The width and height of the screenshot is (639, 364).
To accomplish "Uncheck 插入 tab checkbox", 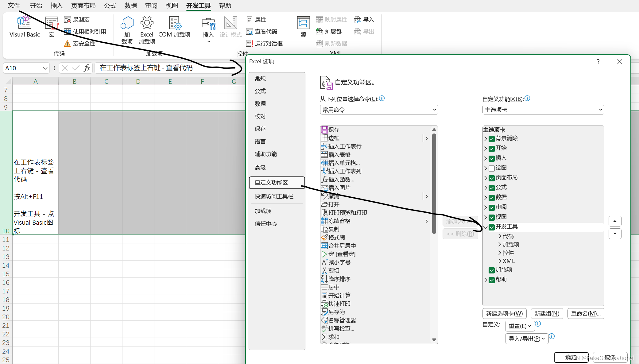I will [x=492, y=159].
